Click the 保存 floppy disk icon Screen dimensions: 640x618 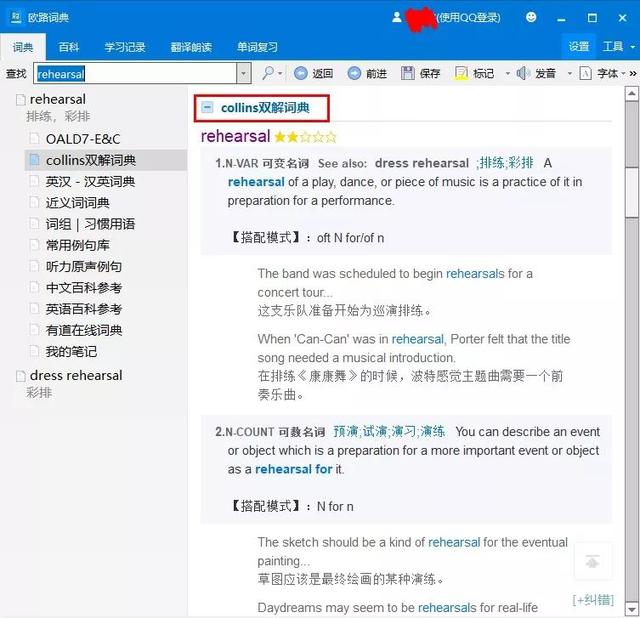[407, 73]
